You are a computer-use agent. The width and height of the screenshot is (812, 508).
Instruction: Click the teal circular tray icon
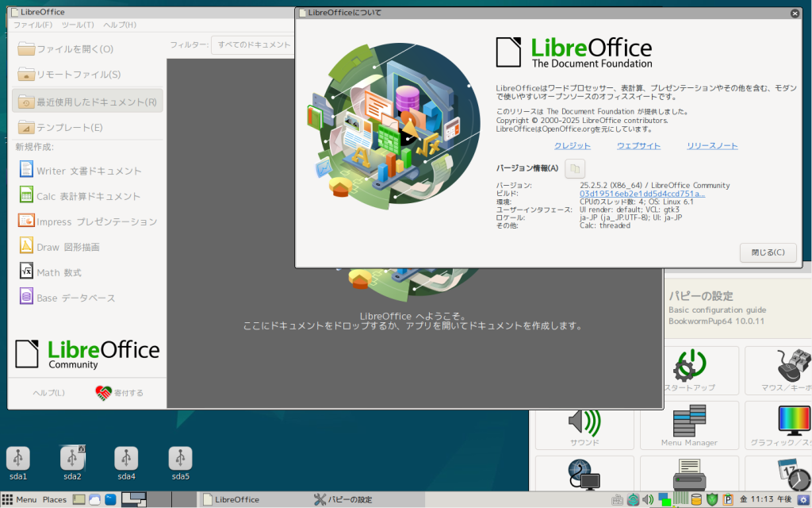tap(633, 500)
